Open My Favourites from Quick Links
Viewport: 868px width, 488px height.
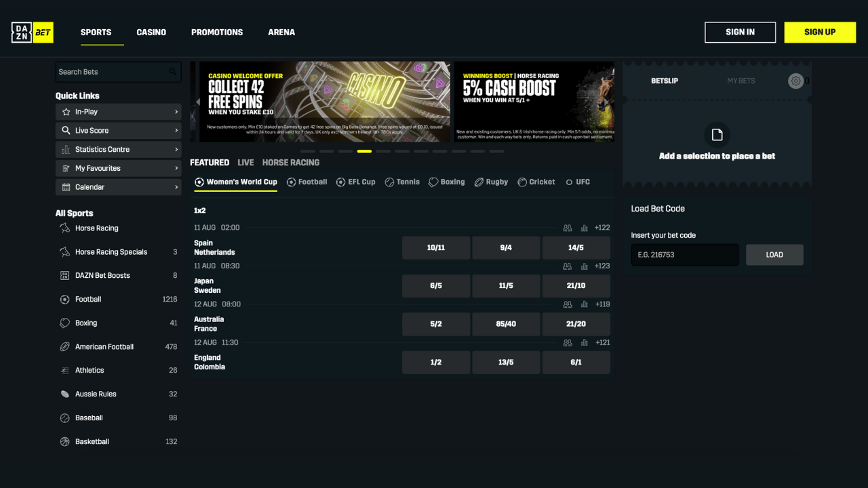coord(118,168)
